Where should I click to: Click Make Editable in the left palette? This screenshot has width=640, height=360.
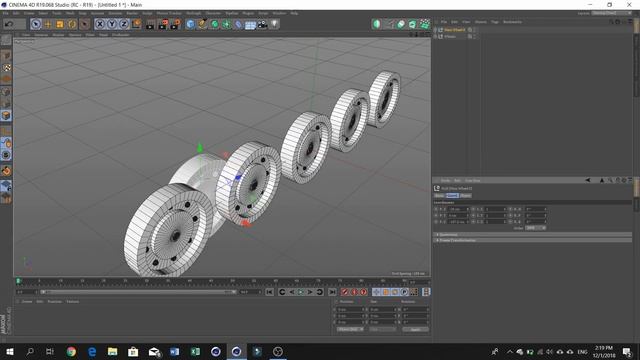(x=6, y=40)
